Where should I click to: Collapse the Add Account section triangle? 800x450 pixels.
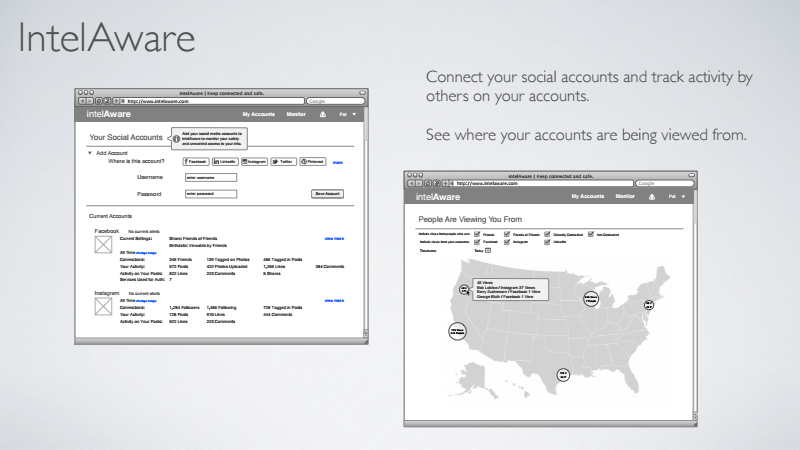pos(88,152)
